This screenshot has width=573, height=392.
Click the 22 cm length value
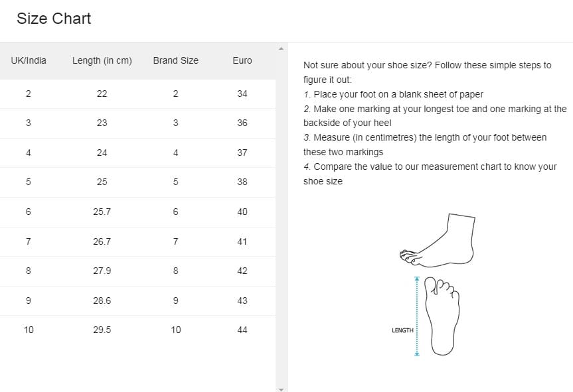point(102,93)
